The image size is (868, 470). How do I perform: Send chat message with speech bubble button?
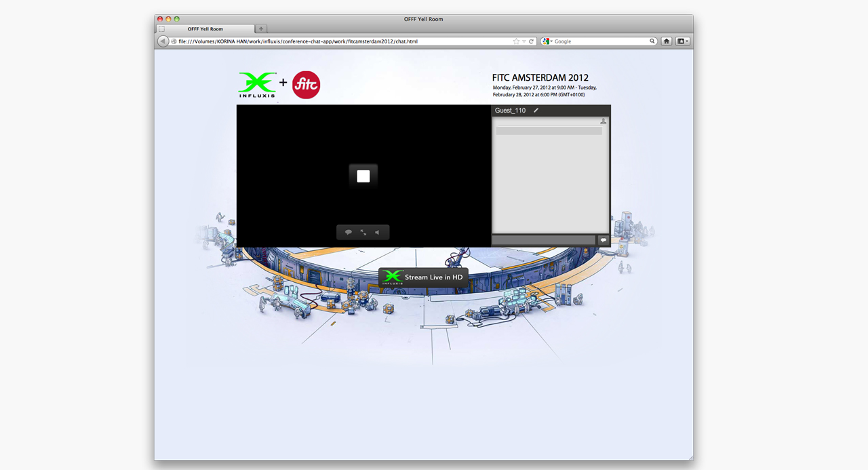point(603,240)
